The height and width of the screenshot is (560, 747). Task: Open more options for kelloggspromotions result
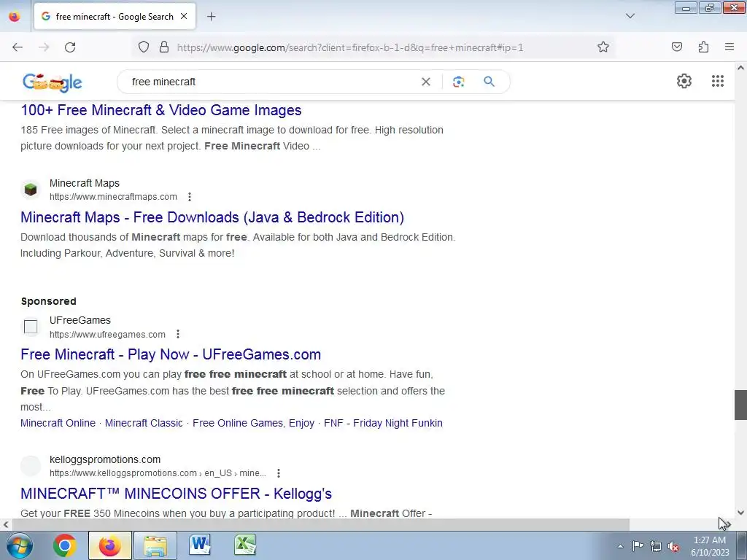pos(279,472)
